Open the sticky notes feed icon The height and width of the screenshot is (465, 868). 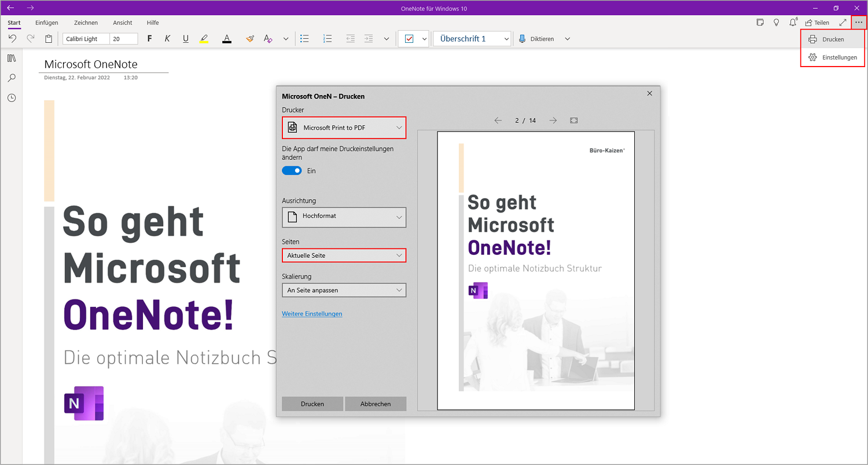click(x=760, y=23)
